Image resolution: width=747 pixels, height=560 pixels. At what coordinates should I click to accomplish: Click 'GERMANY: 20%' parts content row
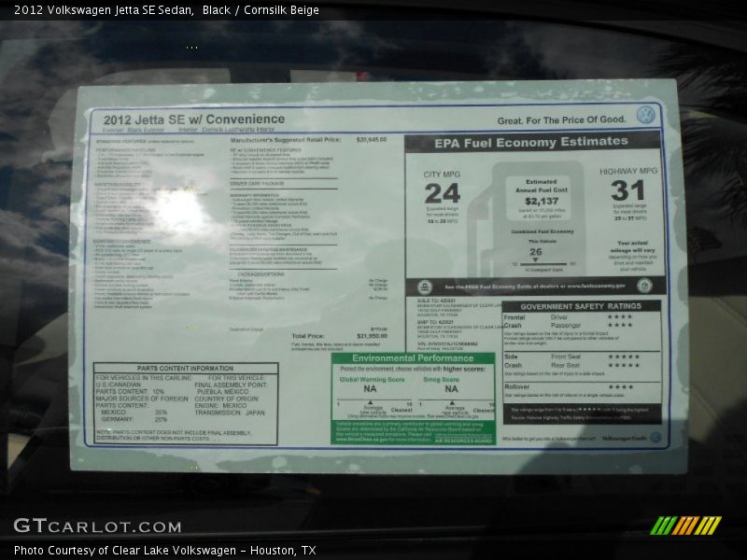134,419
